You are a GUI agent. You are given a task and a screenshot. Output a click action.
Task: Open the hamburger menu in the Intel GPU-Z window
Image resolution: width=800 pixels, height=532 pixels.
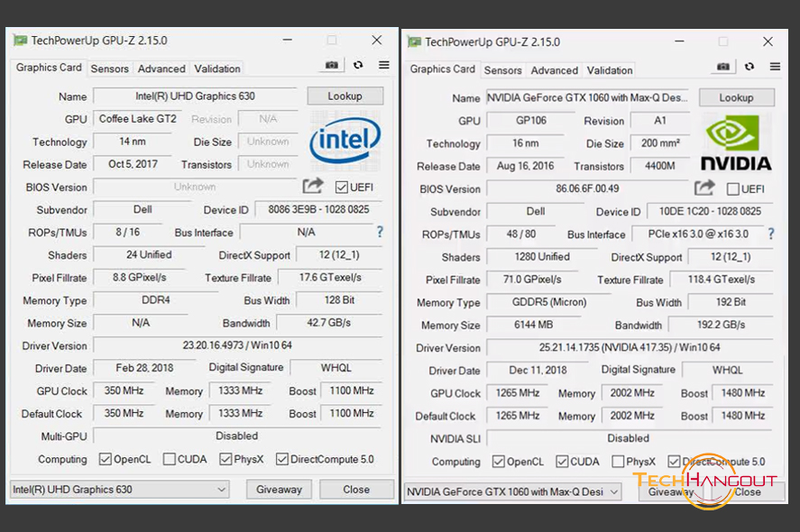pyautogui.click(x=384, y=65)
